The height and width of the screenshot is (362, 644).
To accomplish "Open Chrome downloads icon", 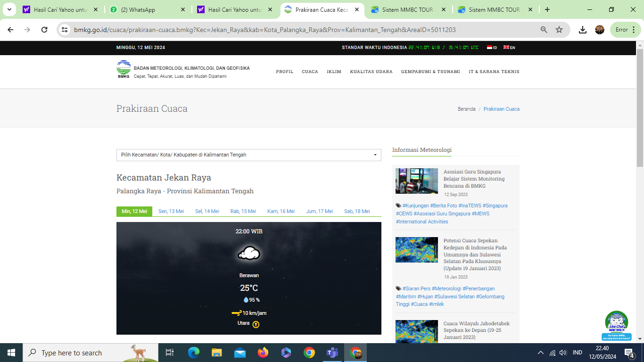I will tap(583, 30).
